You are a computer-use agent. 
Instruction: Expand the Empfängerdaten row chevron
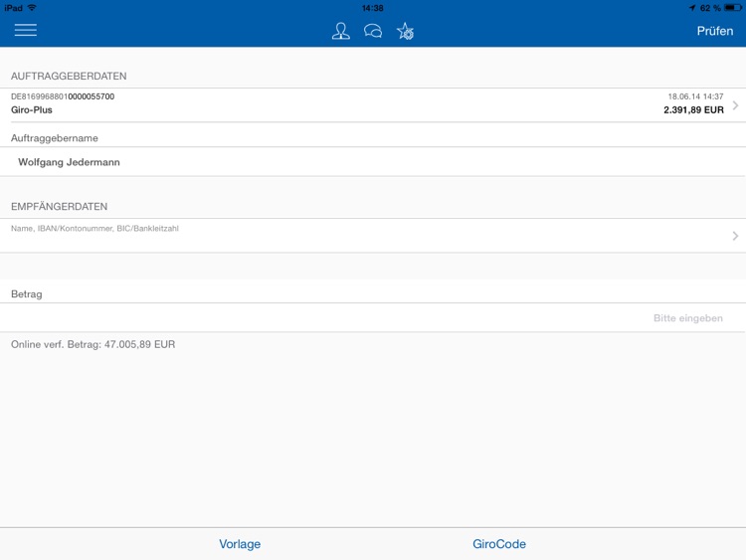tap(735, 236)
